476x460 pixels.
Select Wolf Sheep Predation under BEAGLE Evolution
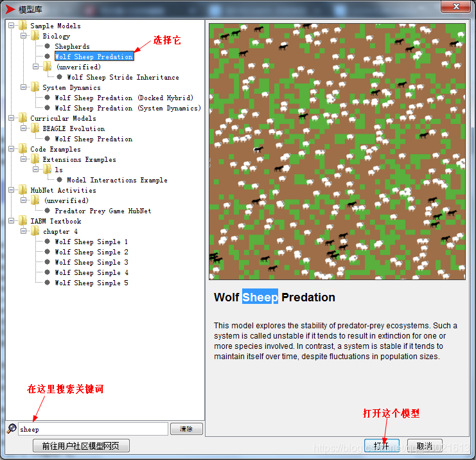[94, 139]
